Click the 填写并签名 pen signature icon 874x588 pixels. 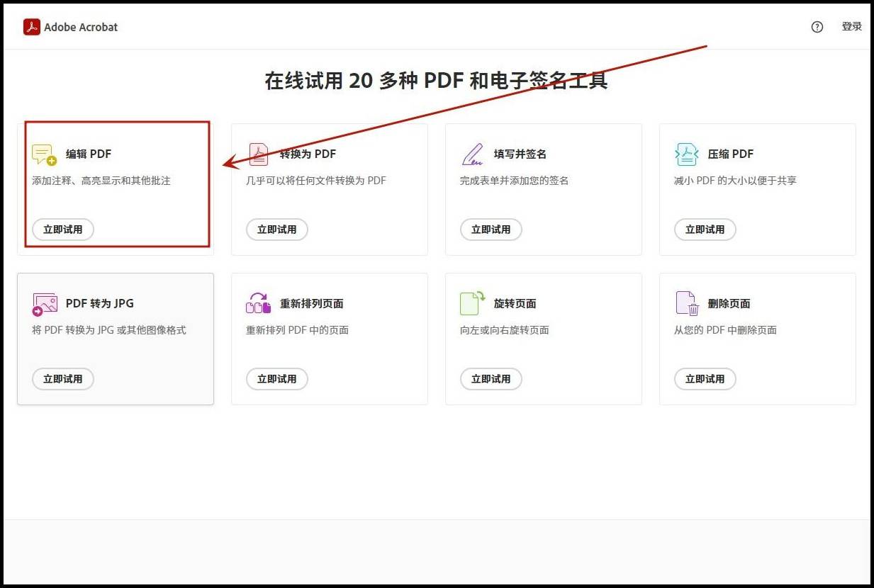pyautogui.click(x=472, y=154)
